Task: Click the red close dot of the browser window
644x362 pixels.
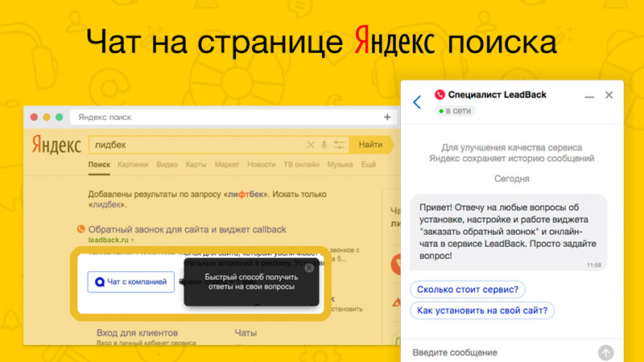Action: pos(34,117)
